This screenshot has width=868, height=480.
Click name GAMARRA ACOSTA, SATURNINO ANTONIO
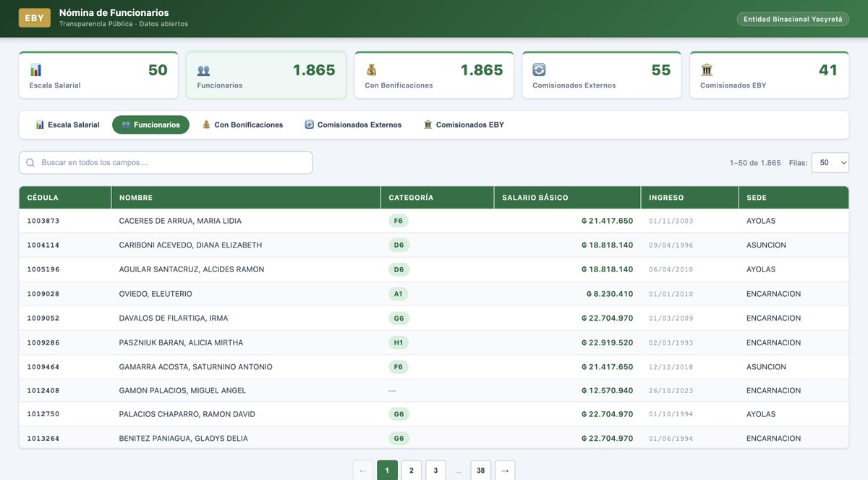195,367
